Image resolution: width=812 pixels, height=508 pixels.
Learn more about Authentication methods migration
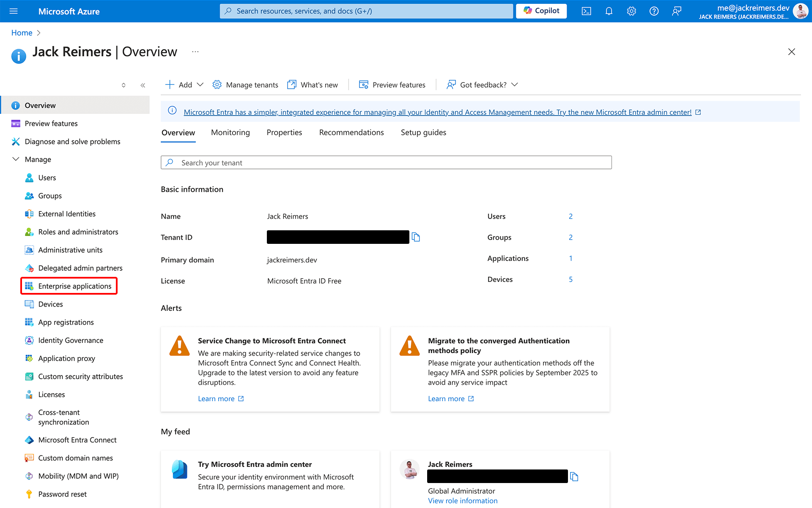(x=451, y=399)
